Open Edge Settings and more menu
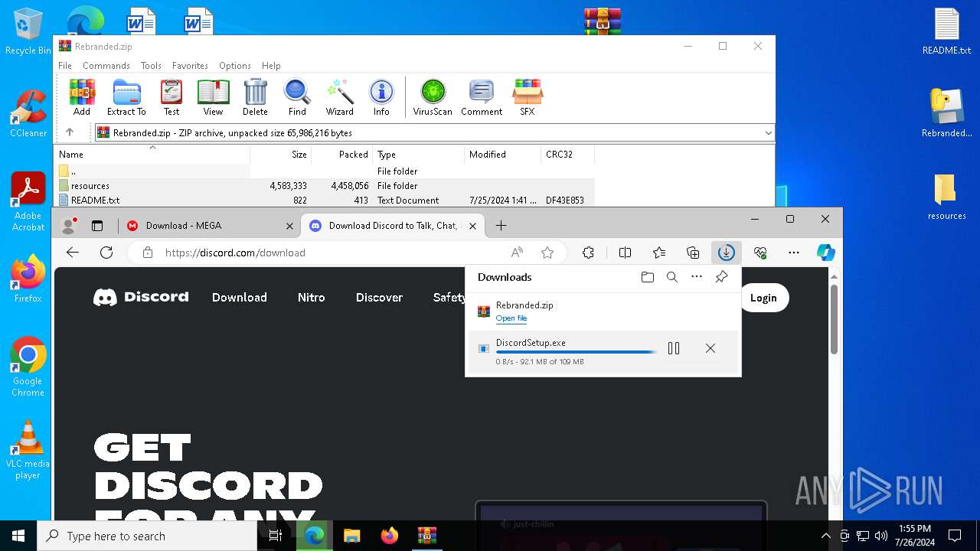 tap(794, 253)
